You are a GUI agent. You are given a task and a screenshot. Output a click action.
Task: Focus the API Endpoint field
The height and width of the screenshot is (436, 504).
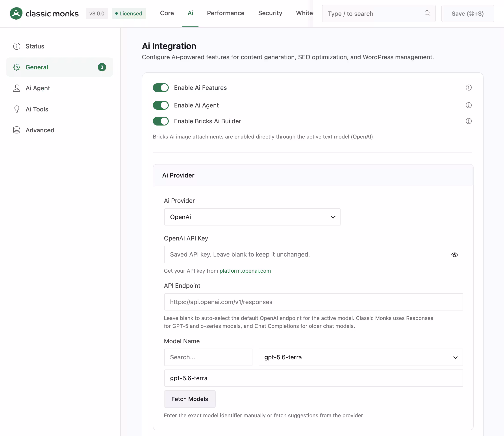(313, 302)
